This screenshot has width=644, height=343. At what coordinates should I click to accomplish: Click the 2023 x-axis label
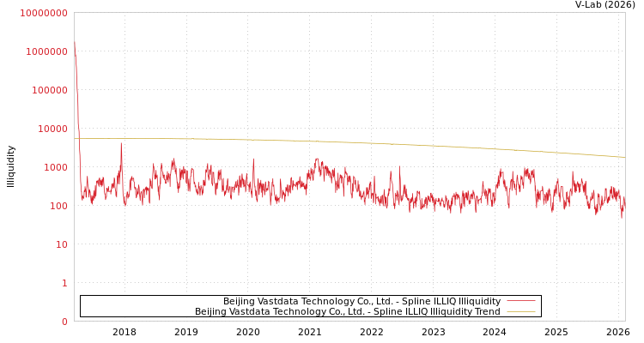(x=434, y=332)
